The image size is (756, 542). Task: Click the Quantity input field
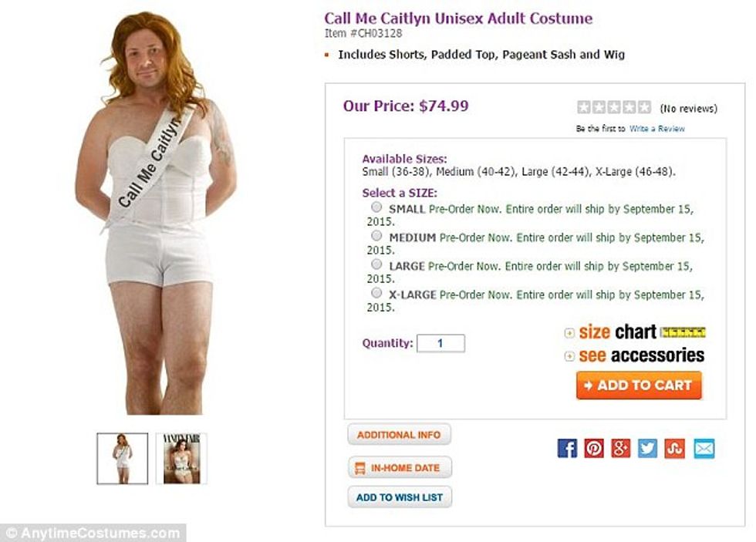tap(440, 343)
